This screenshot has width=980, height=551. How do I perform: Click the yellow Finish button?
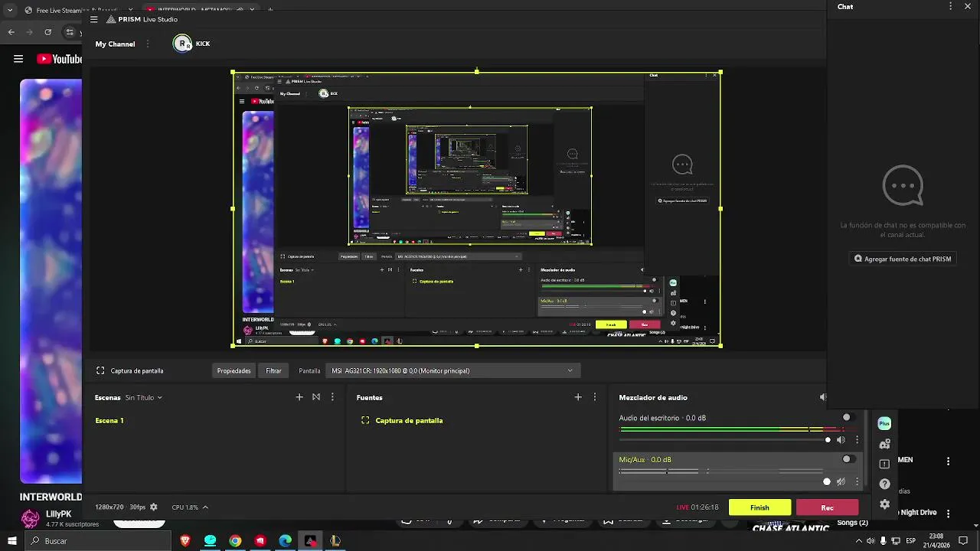(759, 507)
